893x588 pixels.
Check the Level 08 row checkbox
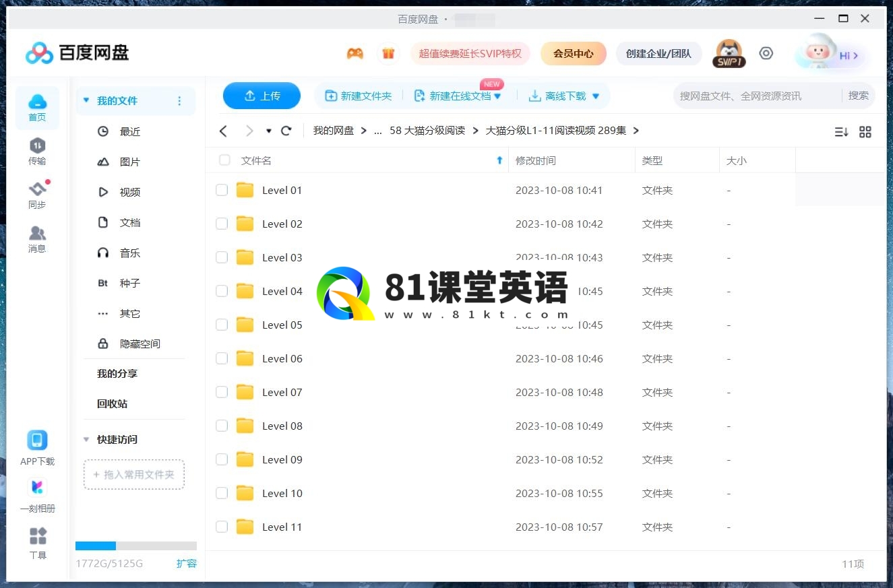pos(222,426)
